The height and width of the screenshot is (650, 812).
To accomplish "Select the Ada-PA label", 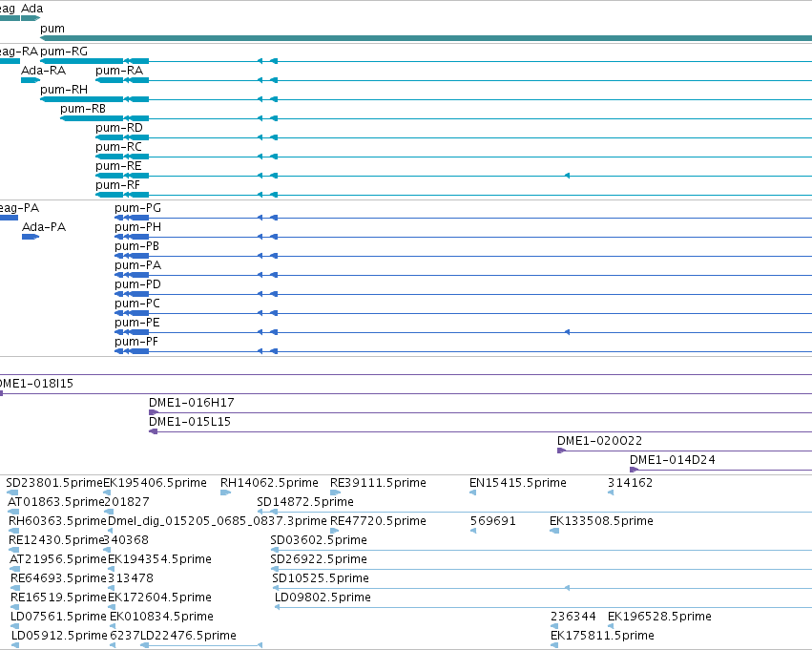I will [44, 227].
